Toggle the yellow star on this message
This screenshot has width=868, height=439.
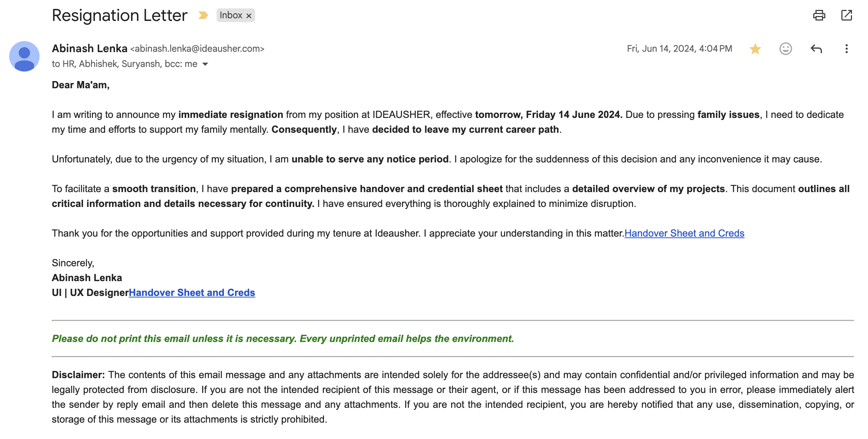755,49
